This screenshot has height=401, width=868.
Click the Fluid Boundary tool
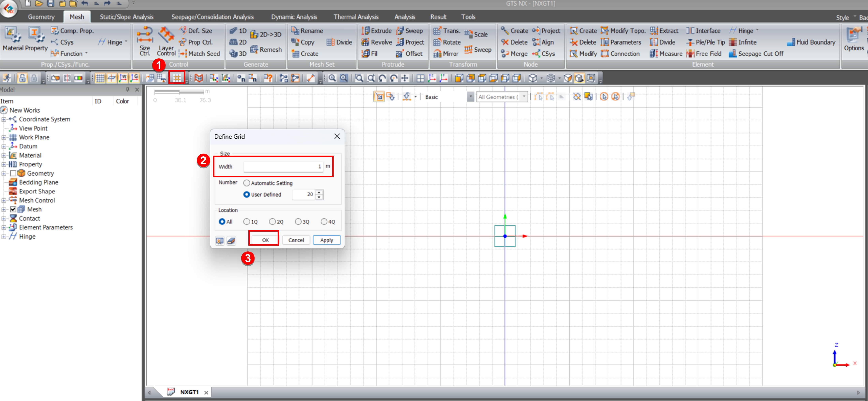pos(811,42)
